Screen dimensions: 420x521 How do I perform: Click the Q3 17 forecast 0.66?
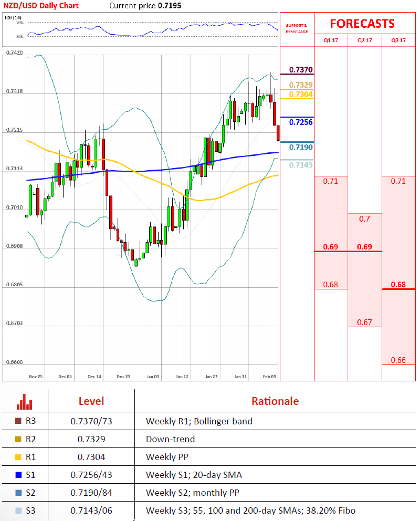[398, 360]
